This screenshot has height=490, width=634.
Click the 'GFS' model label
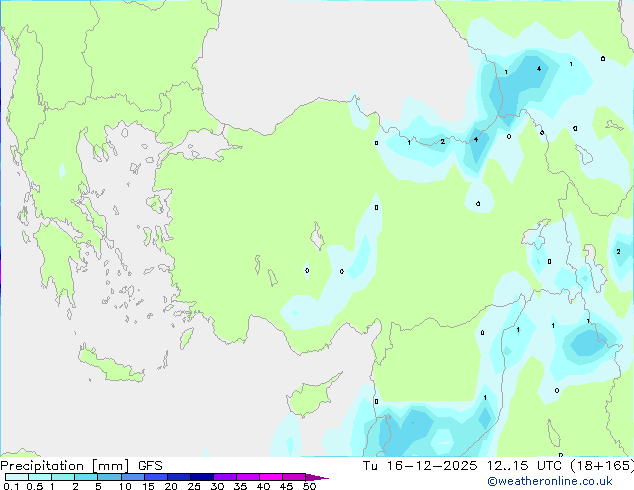(x=150, y=466)
